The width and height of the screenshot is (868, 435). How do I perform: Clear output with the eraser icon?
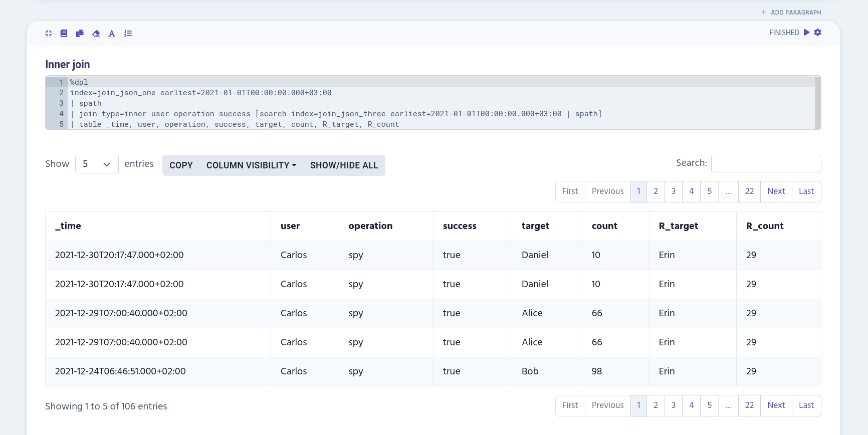[x=96, y=33]
